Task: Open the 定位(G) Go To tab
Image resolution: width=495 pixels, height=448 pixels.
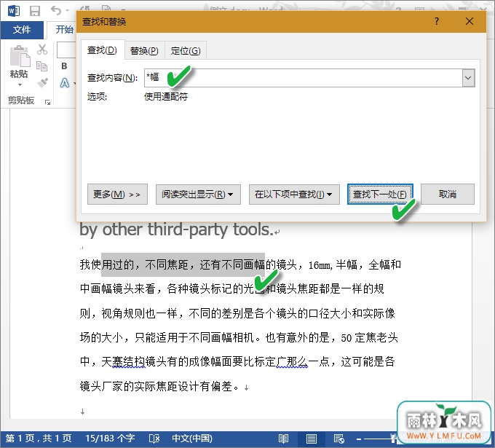Action: click(x=186, y=50)
